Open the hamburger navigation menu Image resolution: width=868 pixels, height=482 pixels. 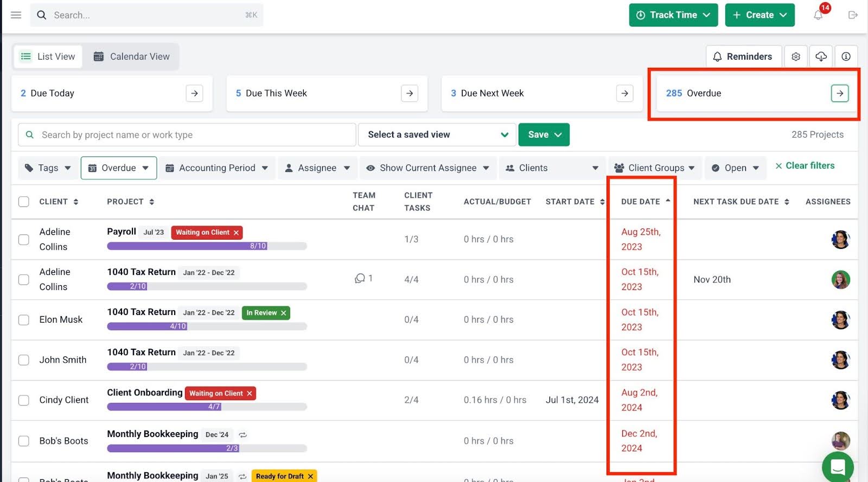16,15
